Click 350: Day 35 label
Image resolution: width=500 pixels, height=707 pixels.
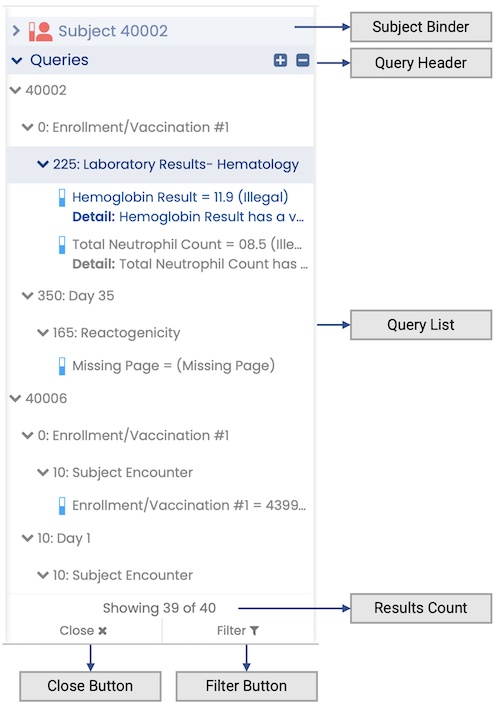coord(76,296)
